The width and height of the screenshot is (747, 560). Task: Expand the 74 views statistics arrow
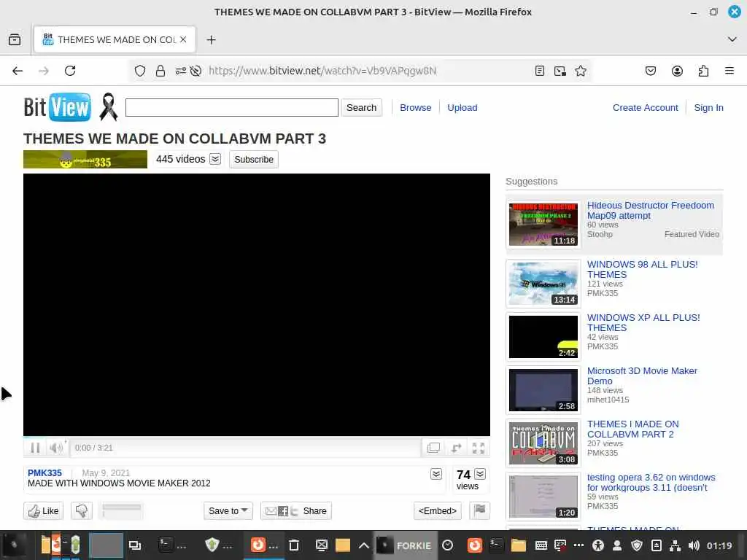(x=480, y=474)
